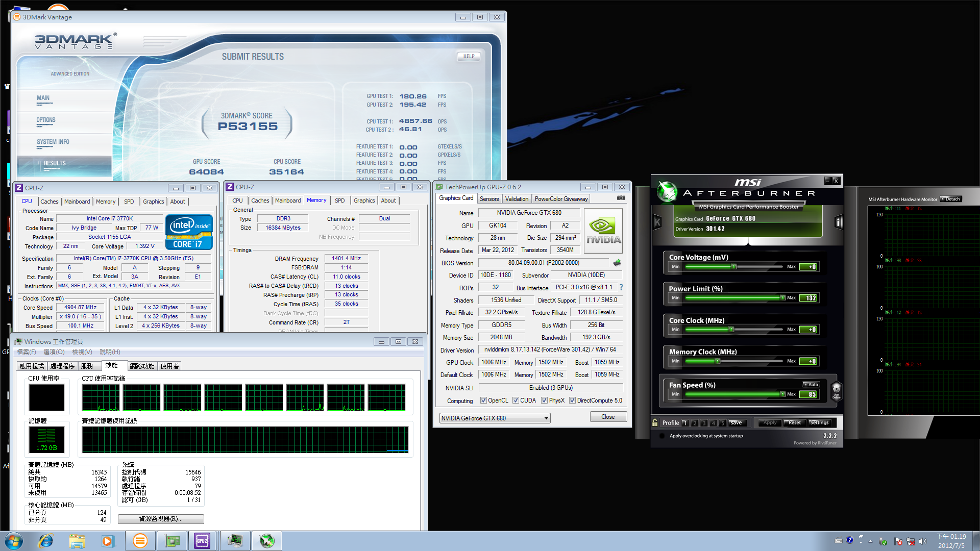The height and width of the screenshot is (551, 980).
Task: Switch to 網路功能 tab in Task Manager
Action: tap(142, 366)
